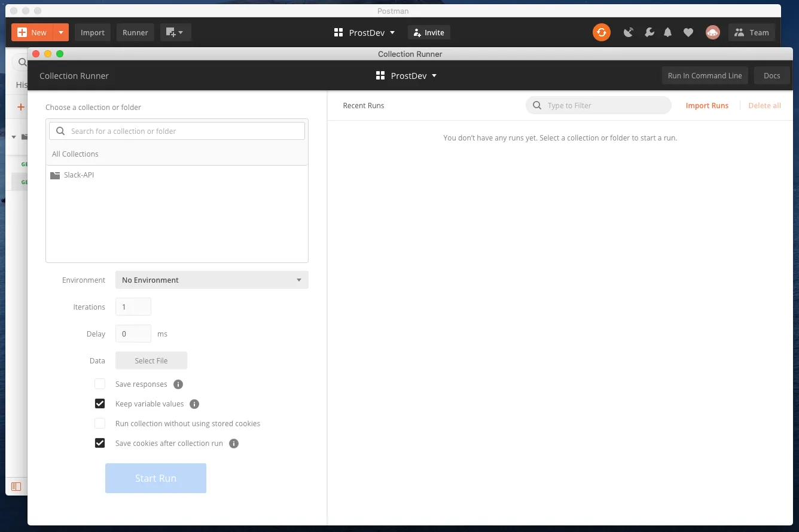Click the Runner button
The image size is (799, 532).
coord(135,32)
